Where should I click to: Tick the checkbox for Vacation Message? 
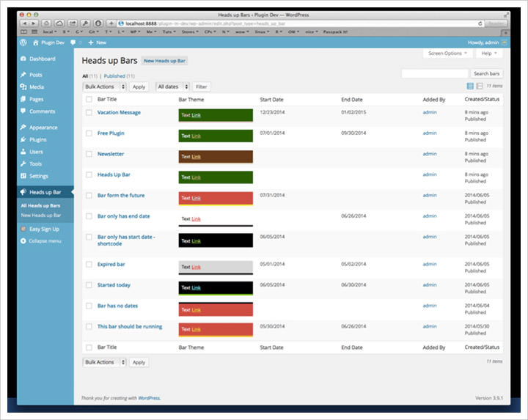pos(89,112)
